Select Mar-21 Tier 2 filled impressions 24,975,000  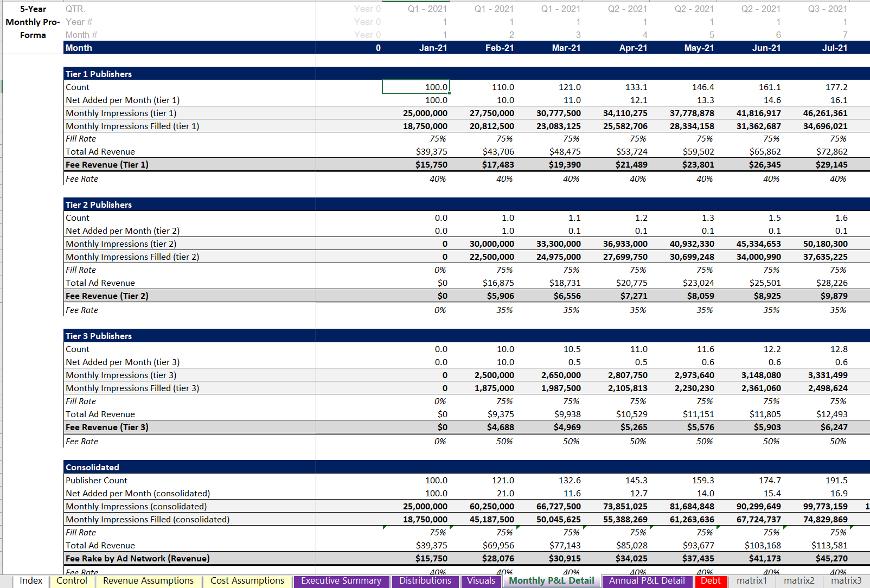[549, 257]
